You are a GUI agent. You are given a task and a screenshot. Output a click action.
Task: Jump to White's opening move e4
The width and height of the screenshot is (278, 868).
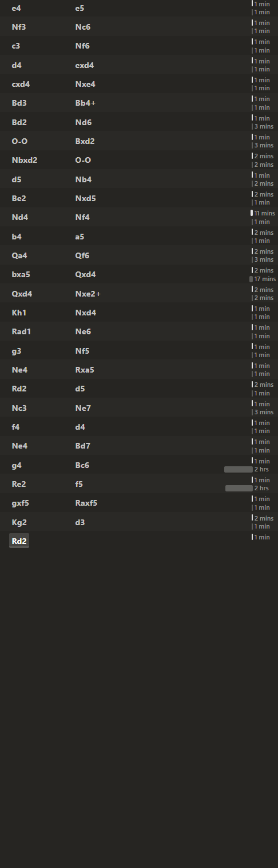(x=16, y=8)
